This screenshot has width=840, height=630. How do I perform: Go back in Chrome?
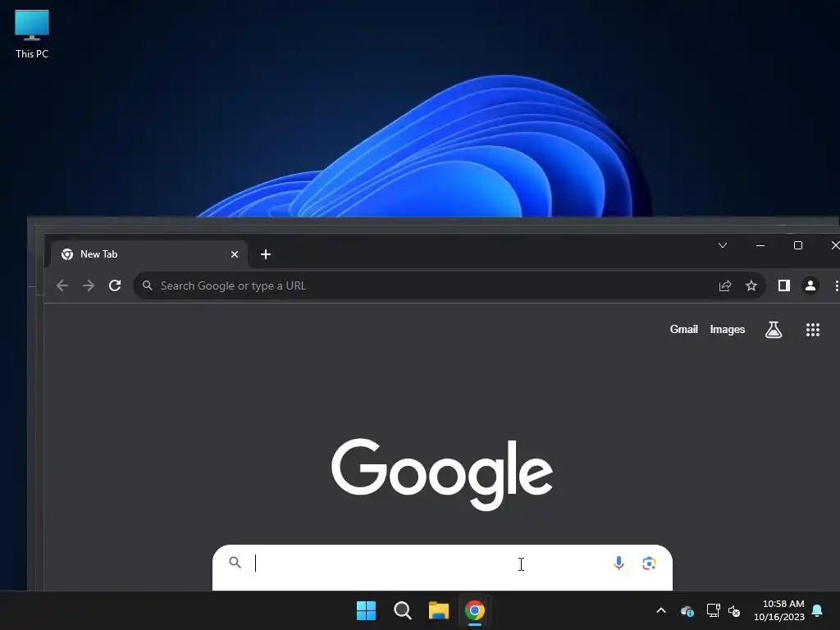62,285
